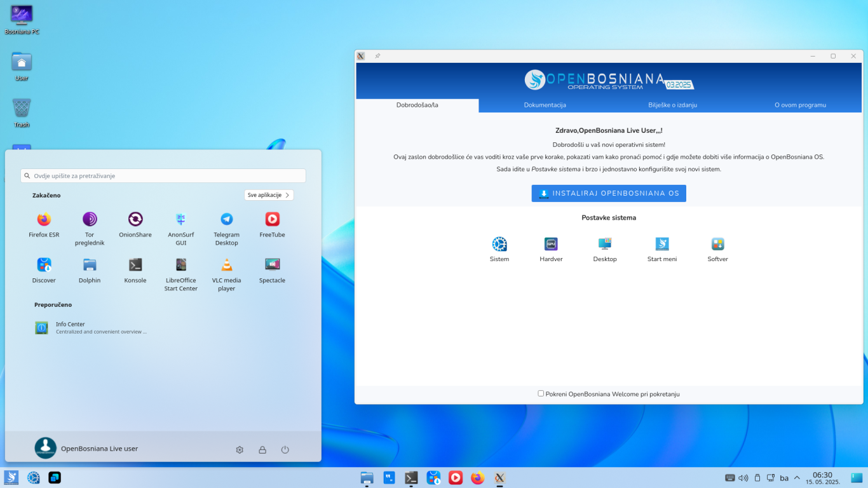Click the Welcome app icon in title bar
The width and height of the screenshot is (868, 488).
(361, 56)
